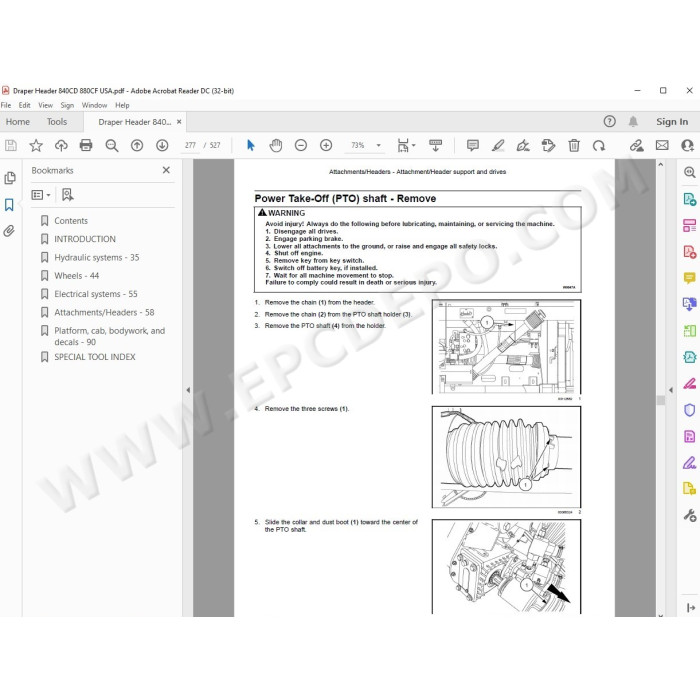Click the Save file icon
Screen dimensions: 700x700
11,146
